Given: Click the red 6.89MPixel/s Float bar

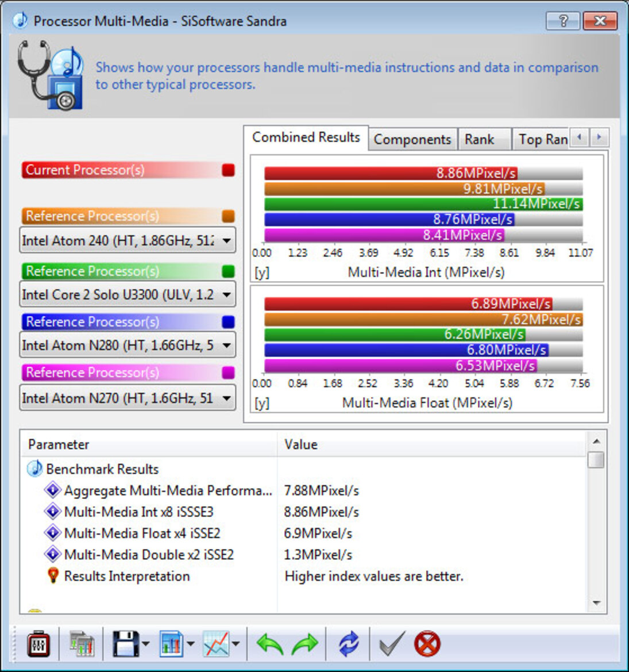Looking at the screenshot, I should click(x=408, y=304).
